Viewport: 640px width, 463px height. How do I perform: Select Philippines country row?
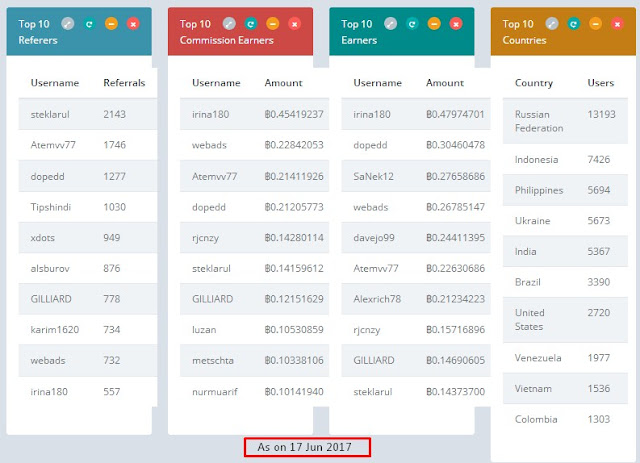565,190
